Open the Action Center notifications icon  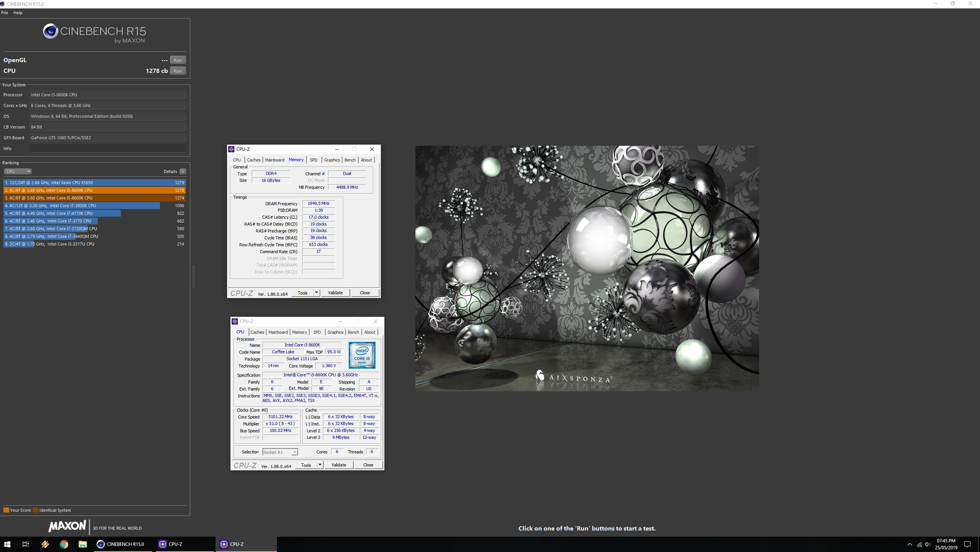[x=967, y=544]
